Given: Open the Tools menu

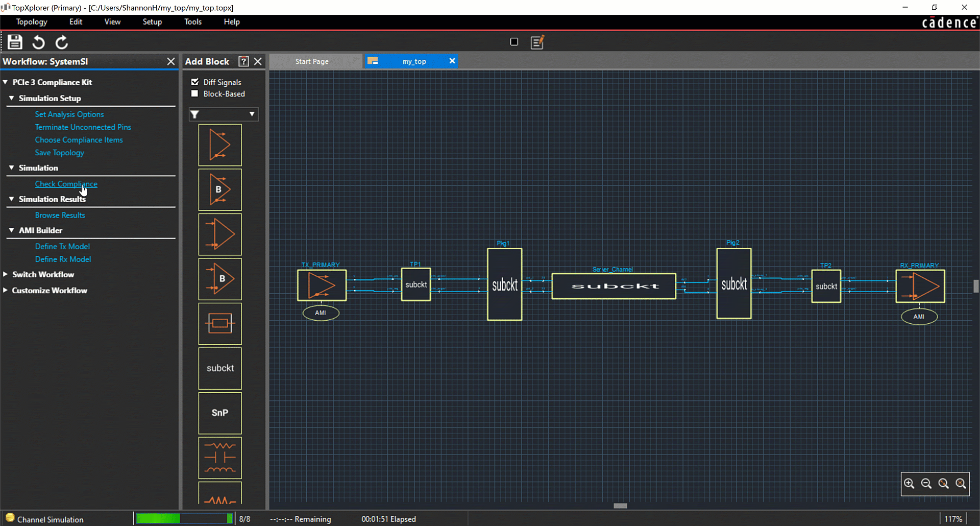Looking at the screenshot, I should point(193,21).
